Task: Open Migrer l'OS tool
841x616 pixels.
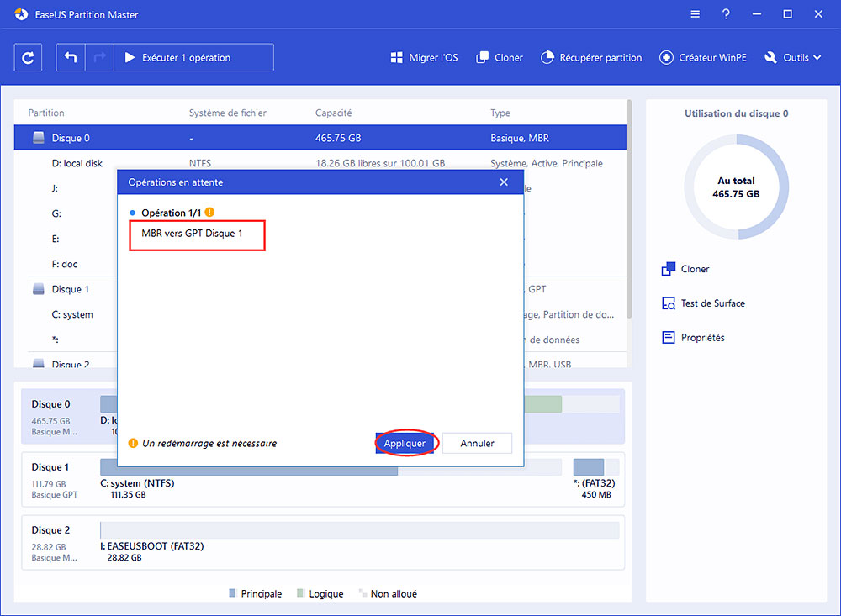Action: [424, 57]
